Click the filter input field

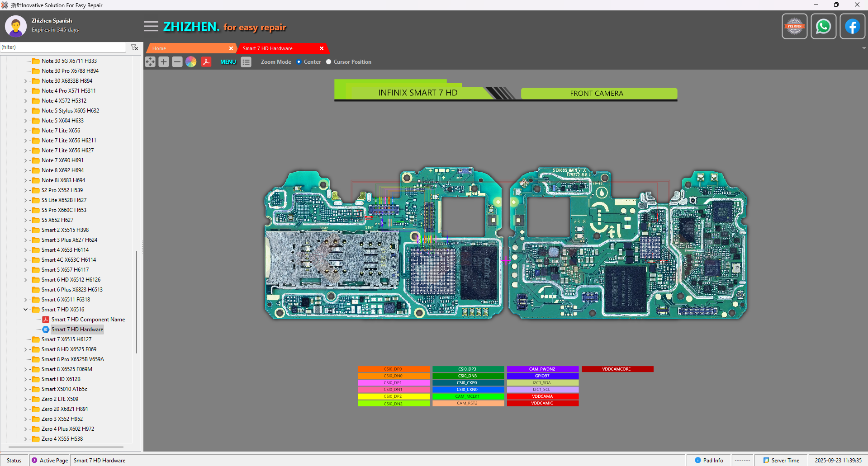[63, 47]
